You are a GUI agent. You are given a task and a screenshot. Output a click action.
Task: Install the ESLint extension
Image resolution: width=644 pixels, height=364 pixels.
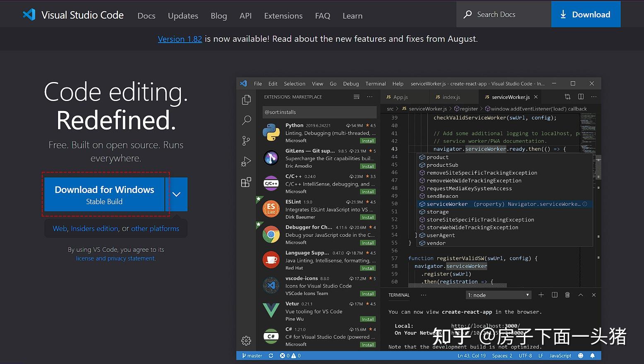368,217
